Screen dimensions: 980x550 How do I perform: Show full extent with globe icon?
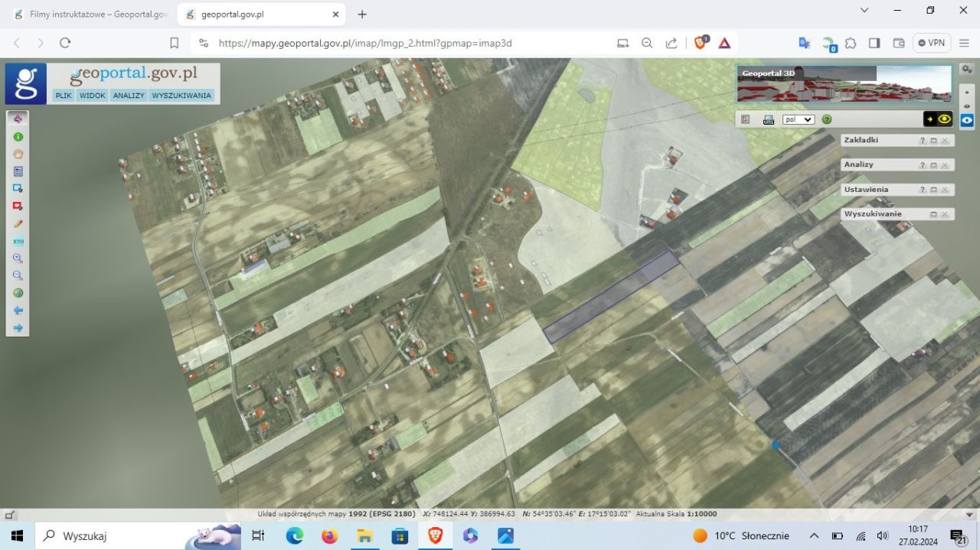click(x=18, y=293)
